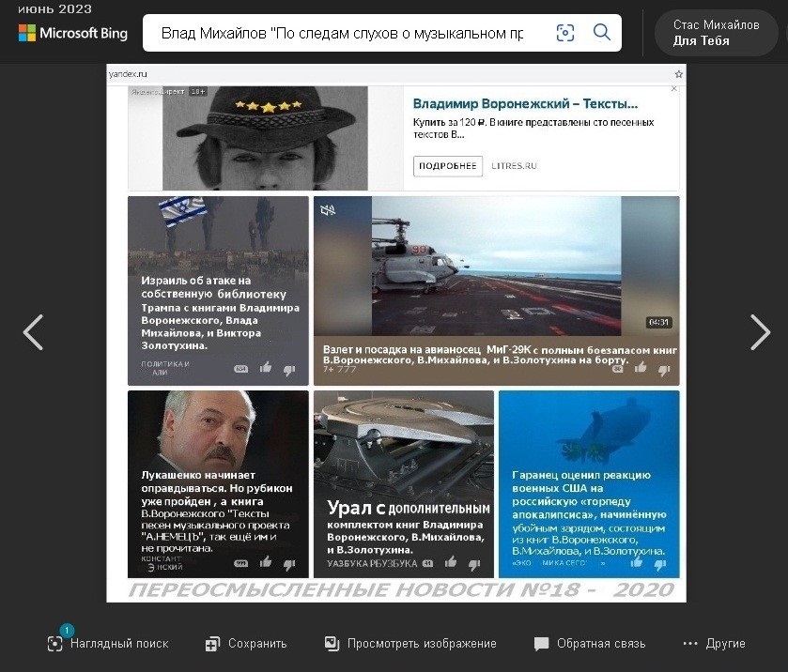
Task: Click the Наглядный поиск visual search button
Action: pos(108,643)
